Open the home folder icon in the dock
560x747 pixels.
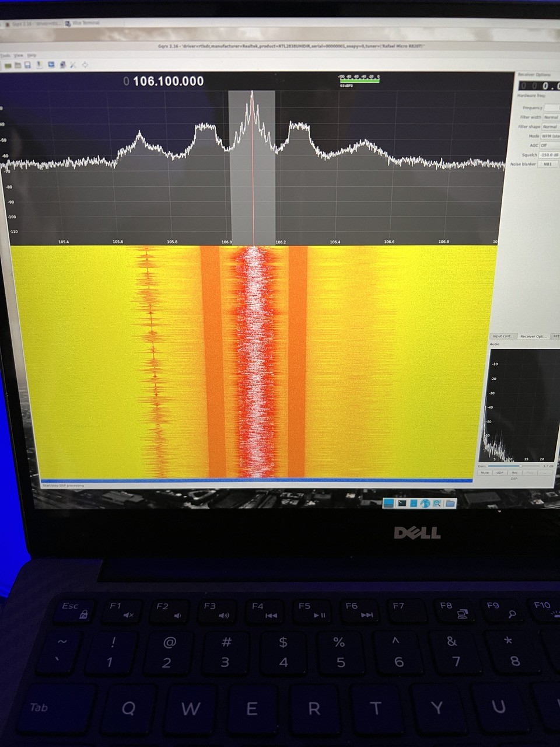(450, 503)
